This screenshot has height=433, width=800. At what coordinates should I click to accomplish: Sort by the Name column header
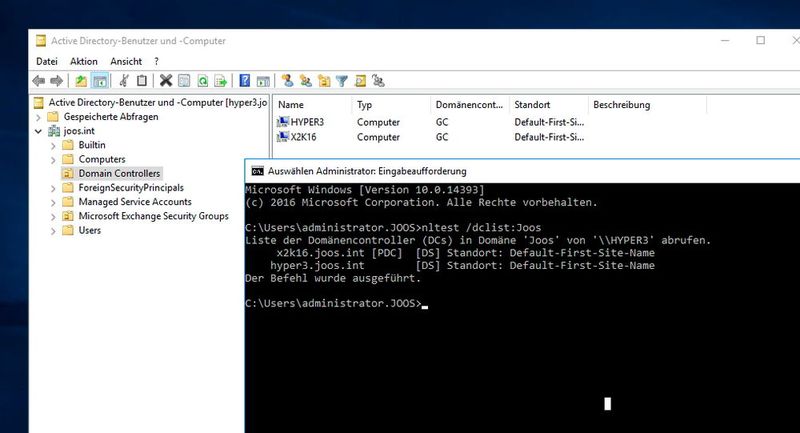pos(312,105)
